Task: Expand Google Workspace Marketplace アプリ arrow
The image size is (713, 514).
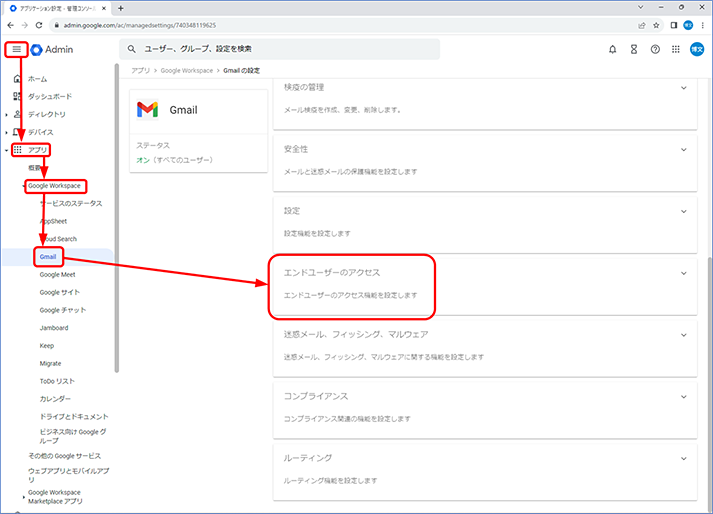Action: point(24,497)
